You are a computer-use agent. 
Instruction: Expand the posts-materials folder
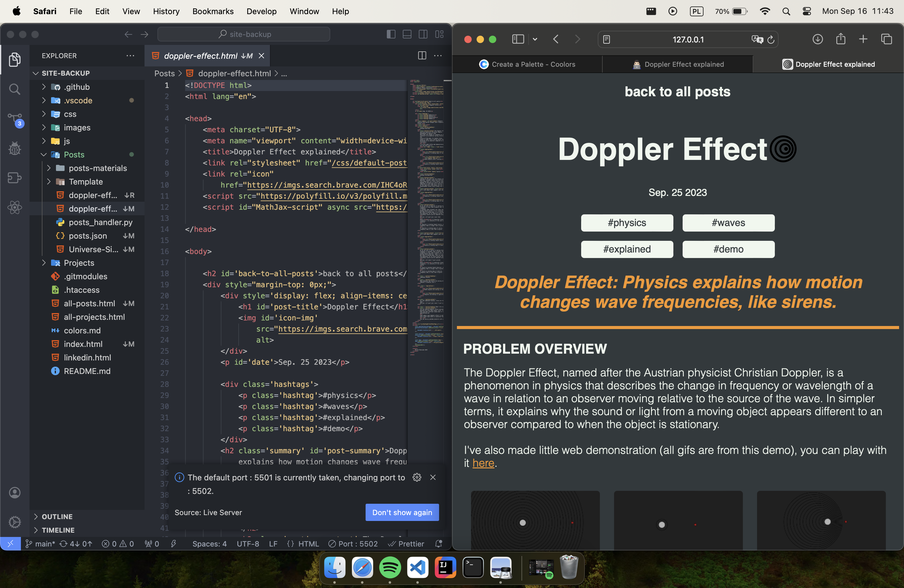click(x=87, y=168)
